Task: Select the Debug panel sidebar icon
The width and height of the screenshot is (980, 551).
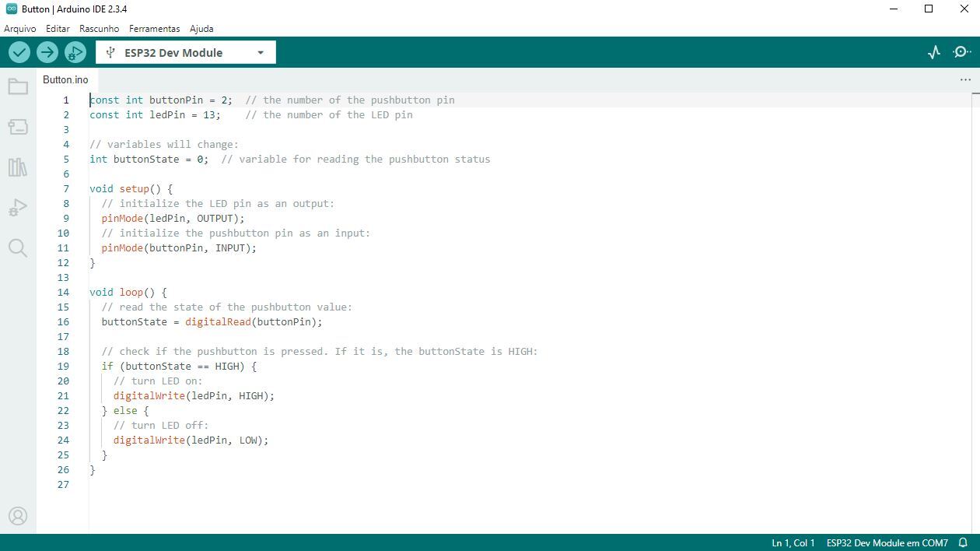Action: tap(17, 207)
